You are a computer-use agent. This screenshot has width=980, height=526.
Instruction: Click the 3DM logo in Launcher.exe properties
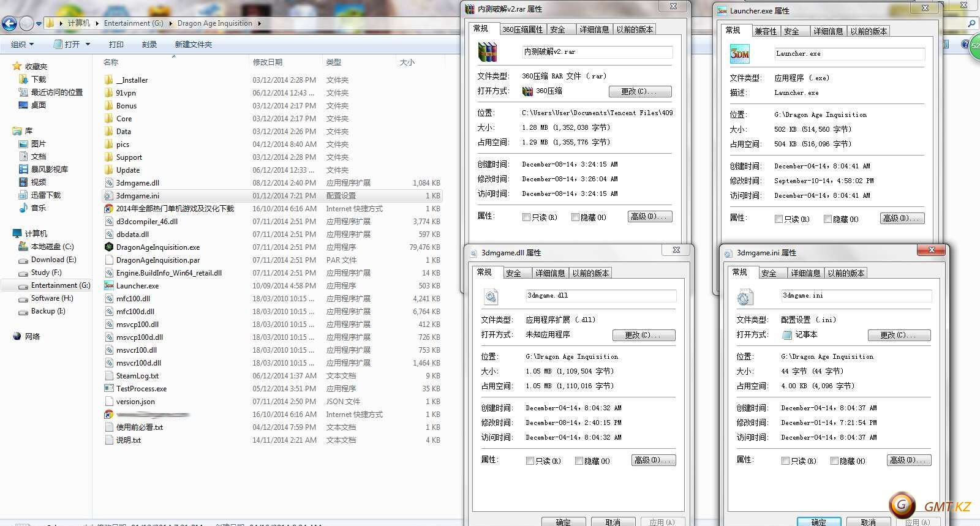[740, 54]
